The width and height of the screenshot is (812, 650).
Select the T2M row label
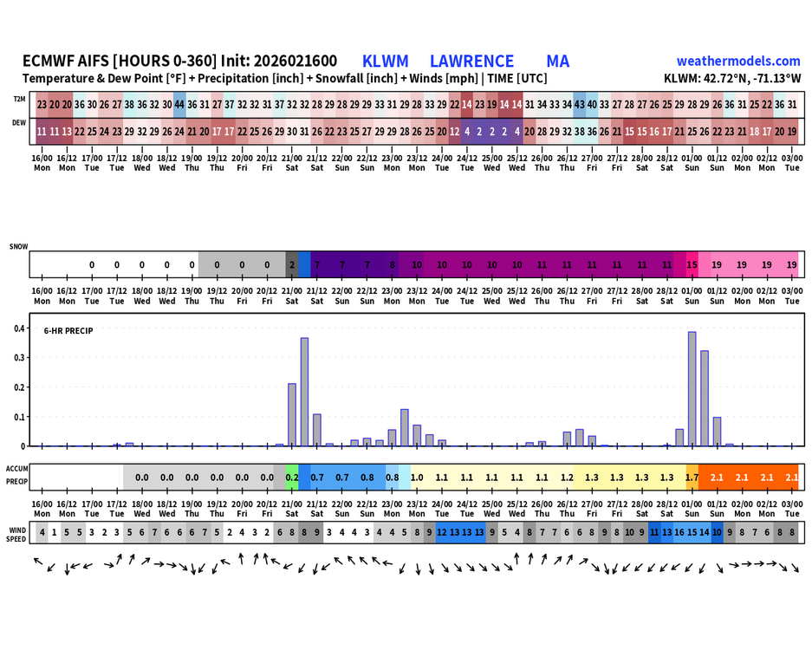pyautogui.click(x=18, y=100)
